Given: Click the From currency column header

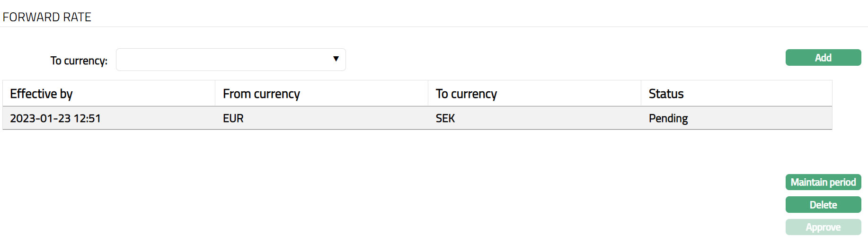Looking at the screenshot, I should click(261, 94).
